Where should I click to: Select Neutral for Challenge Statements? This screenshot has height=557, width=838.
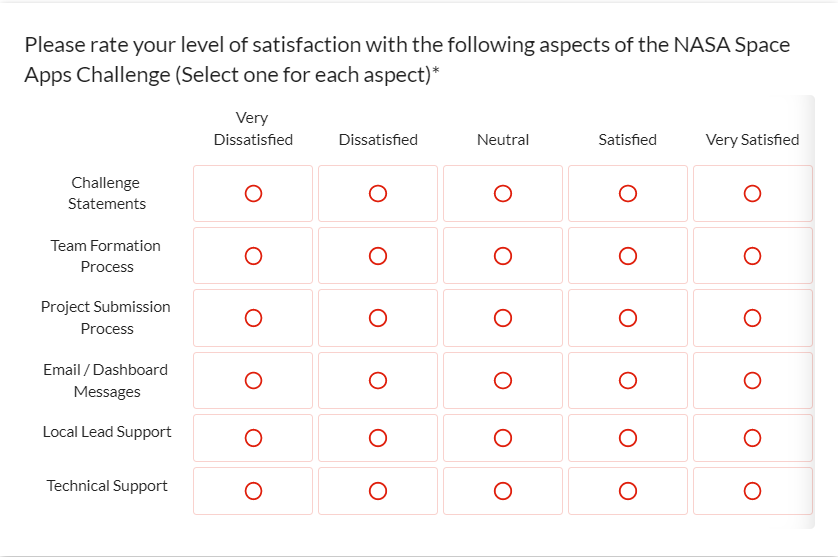pyautogui.click(x=503, y=193)
